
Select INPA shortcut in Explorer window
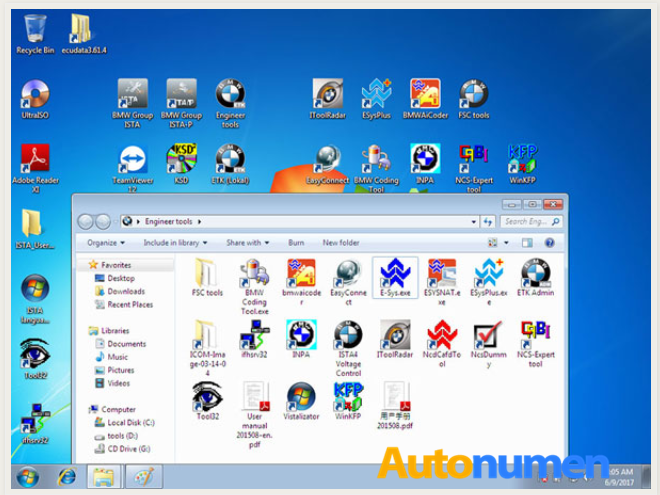(301, 339)
